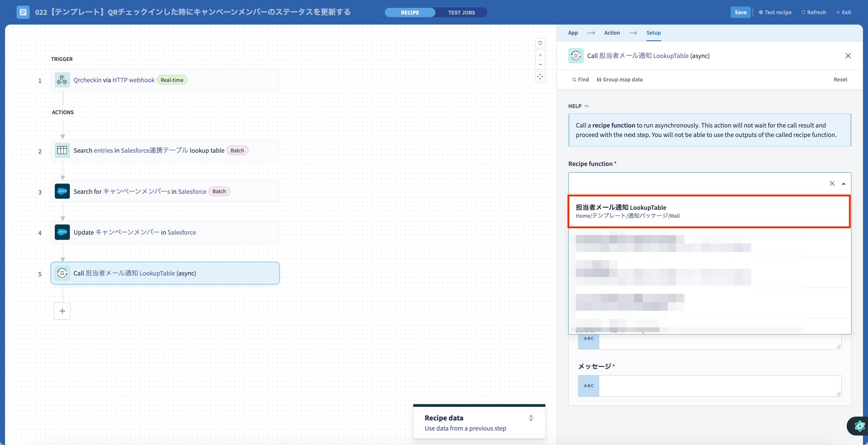This screenshot has width=868, height=445.
Task: Switch to the TEST JOBS tab
Action: click(x=461, y=12)
